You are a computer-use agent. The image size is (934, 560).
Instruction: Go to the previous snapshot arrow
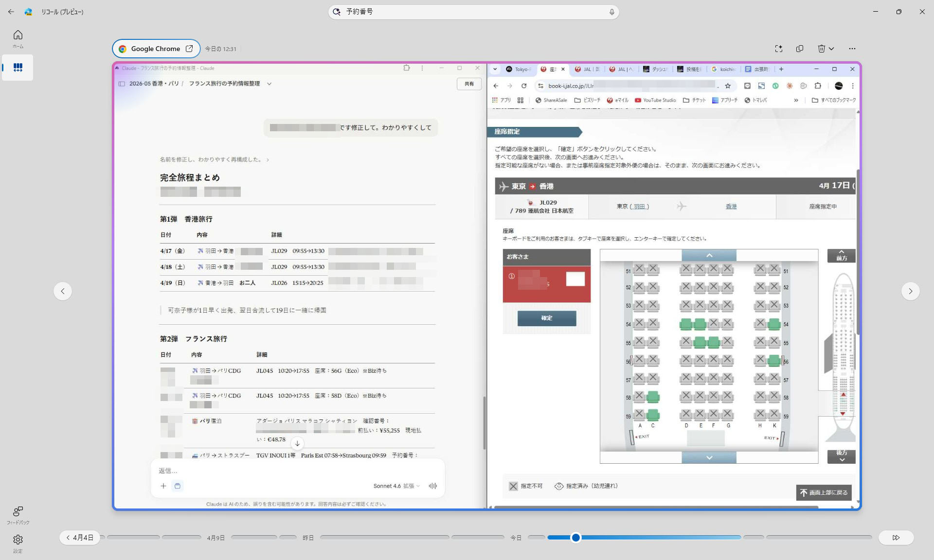click(x=63, y=291)
